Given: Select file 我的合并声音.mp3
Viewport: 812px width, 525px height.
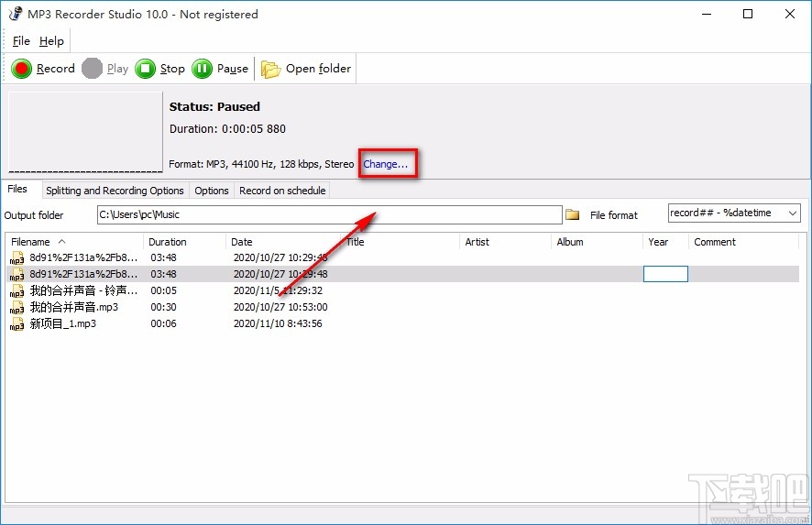Looking at the screenshot, I should (x=73, y=307).
